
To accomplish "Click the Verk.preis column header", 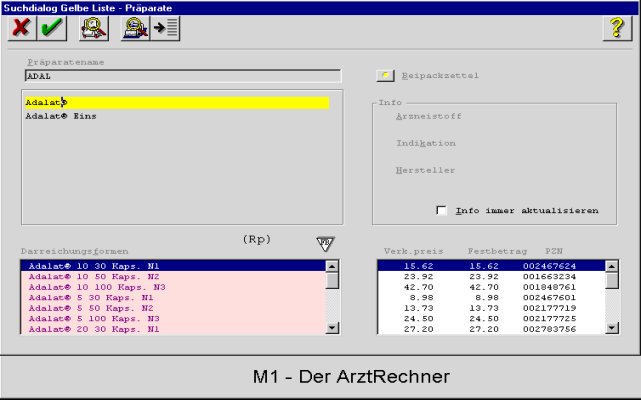I will [414, 251].
